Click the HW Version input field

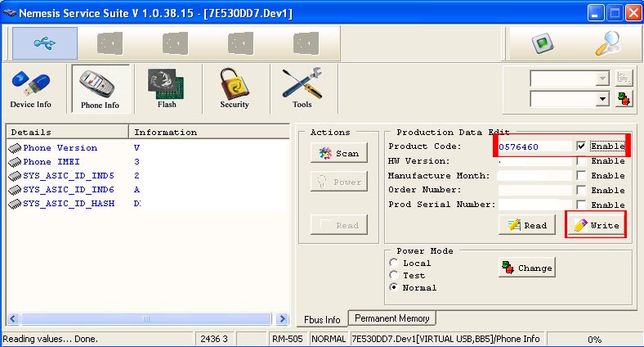click(534, 161)
